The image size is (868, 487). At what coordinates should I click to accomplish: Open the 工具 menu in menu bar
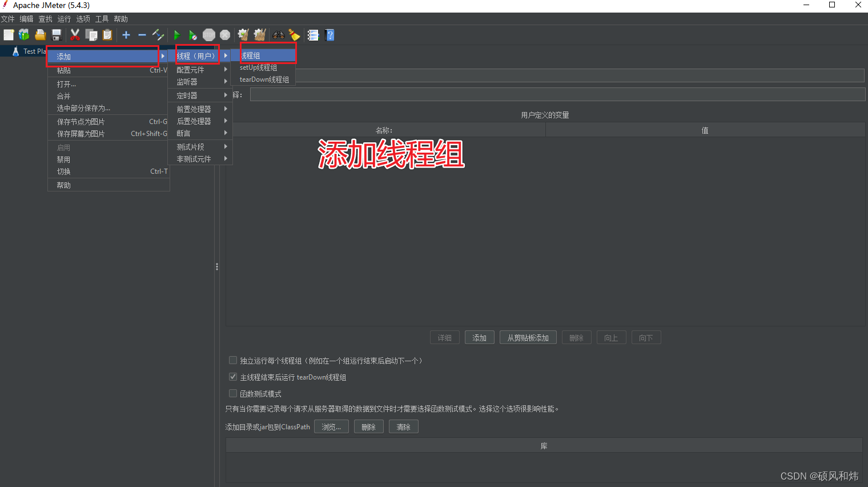(102, 19)
